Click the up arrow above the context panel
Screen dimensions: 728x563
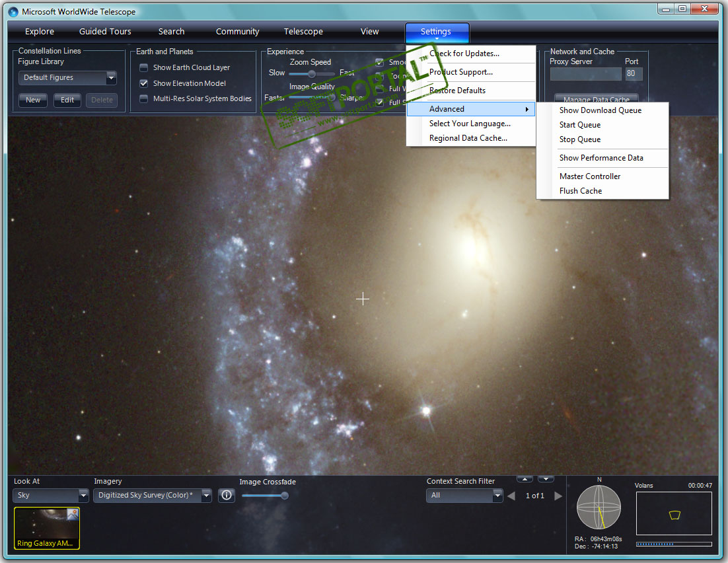tap(525, 479)
